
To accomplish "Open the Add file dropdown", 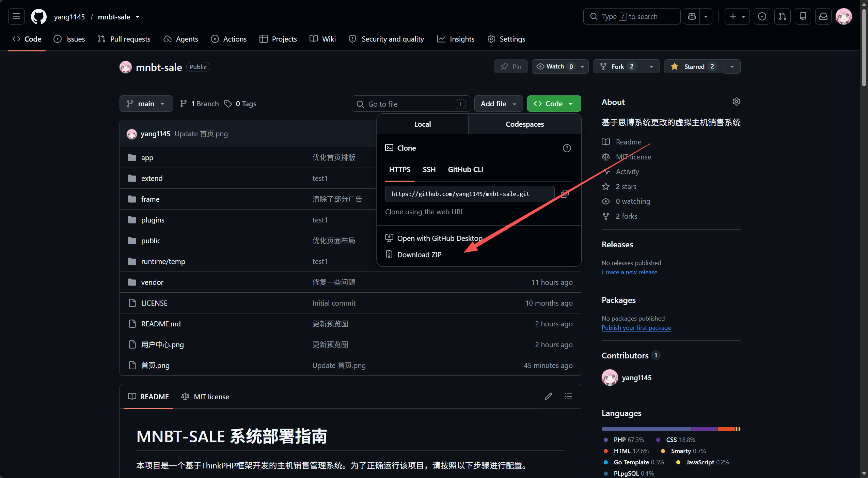I will click(x=499, y=104).
